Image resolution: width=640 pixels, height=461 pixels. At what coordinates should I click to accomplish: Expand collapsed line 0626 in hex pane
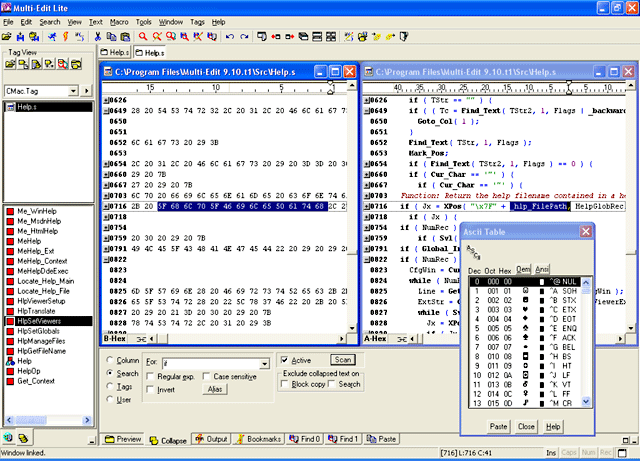coord(106,100)
